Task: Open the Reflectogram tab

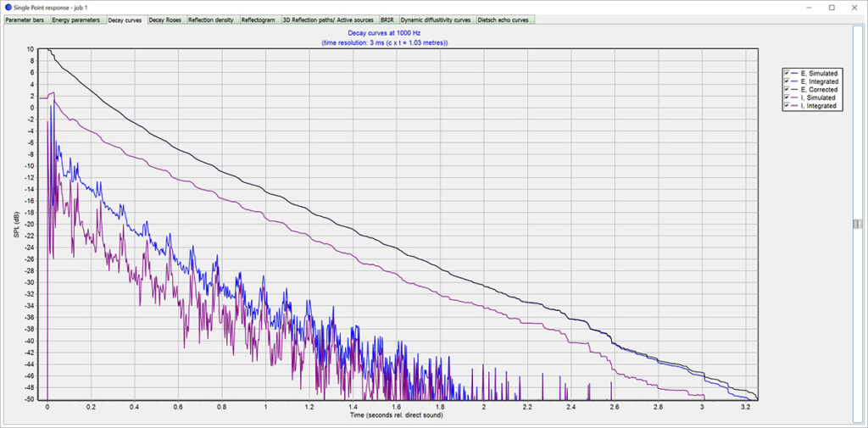Action: coord(260,20)
